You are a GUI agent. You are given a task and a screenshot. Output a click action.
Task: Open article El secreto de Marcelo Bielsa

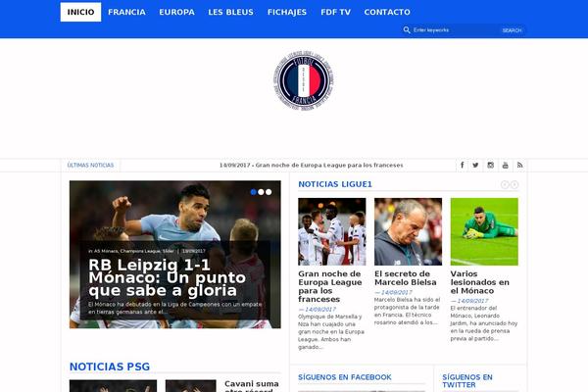coord(406,278)
